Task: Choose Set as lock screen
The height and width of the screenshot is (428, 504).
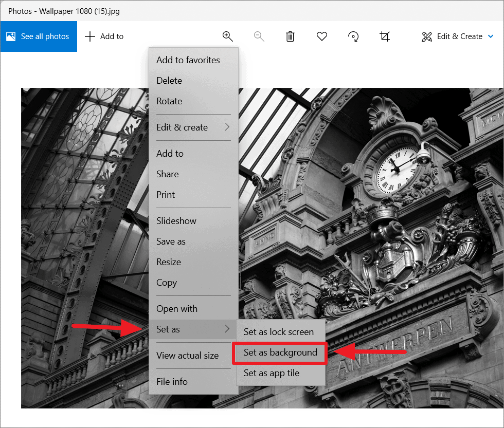Action: tap(278, 332)
